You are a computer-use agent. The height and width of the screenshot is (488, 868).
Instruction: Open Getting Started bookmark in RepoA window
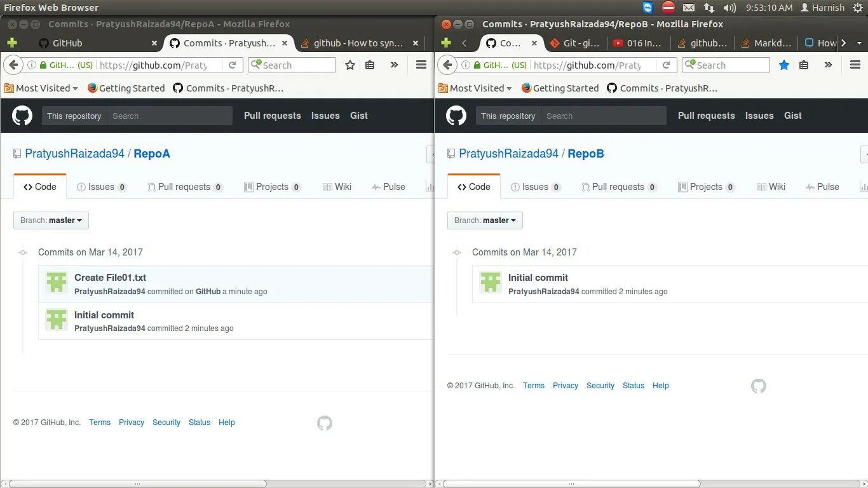point(126,88)
